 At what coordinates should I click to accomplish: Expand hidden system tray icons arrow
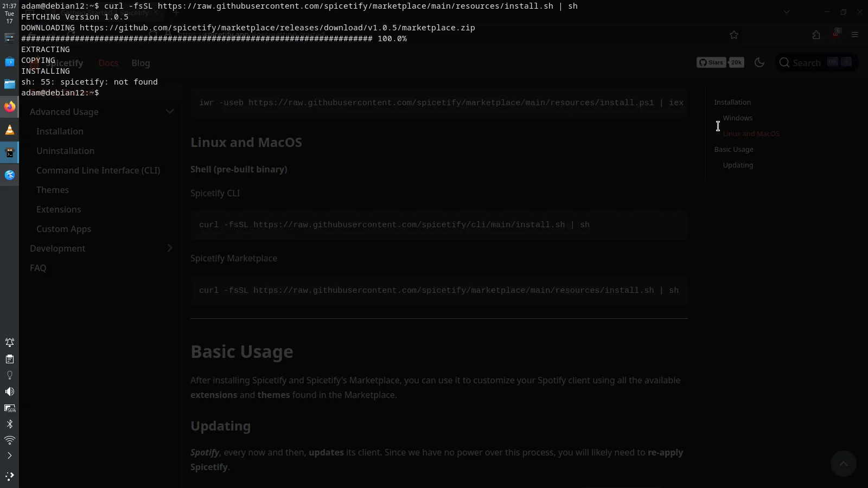(9, 455)
